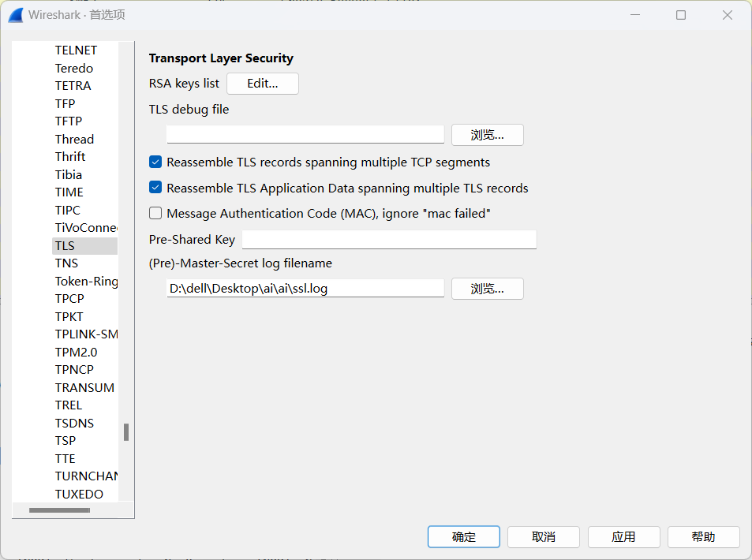Image resolution: width=752 pixels, height=560 pixels.
Task: Click the Master-Secret log filename field
Action: point(305,289)
